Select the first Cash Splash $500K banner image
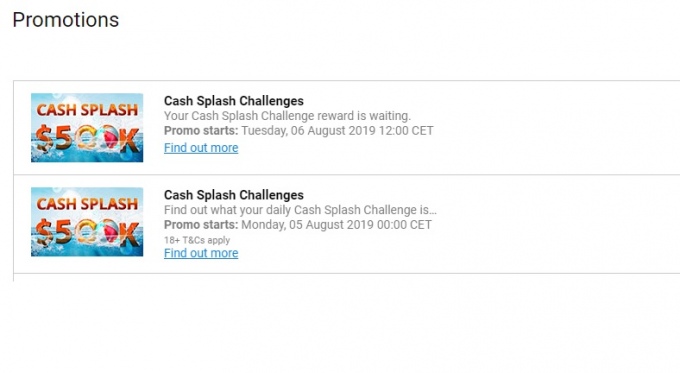The image size is (680, 373). (87, 128)
